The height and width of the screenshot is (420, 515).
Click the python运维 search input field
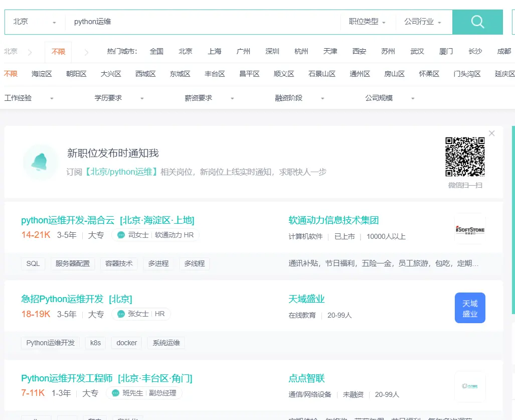click(x=203, y=22)
